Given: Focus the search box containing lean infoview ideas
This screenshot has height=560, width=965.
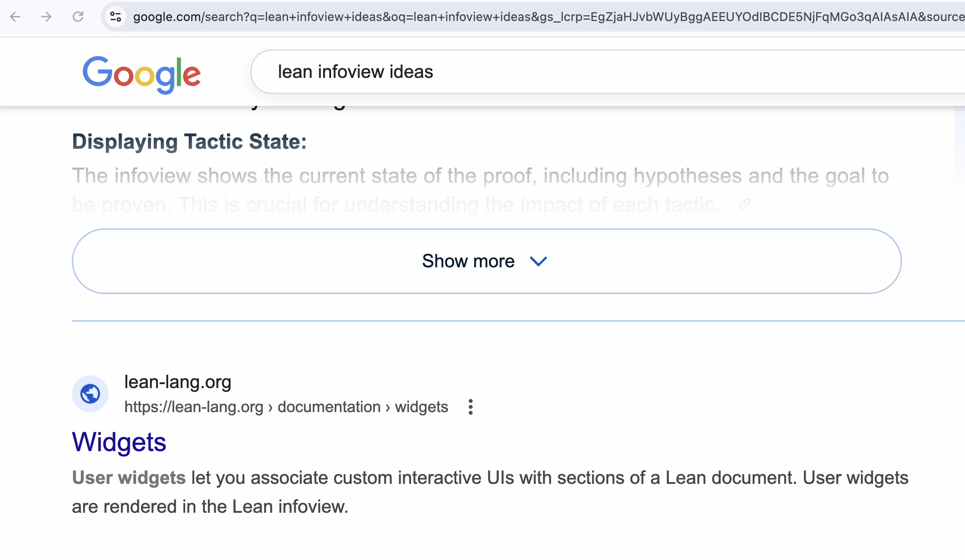Looking at the screenshot, I should coord(525,72).
